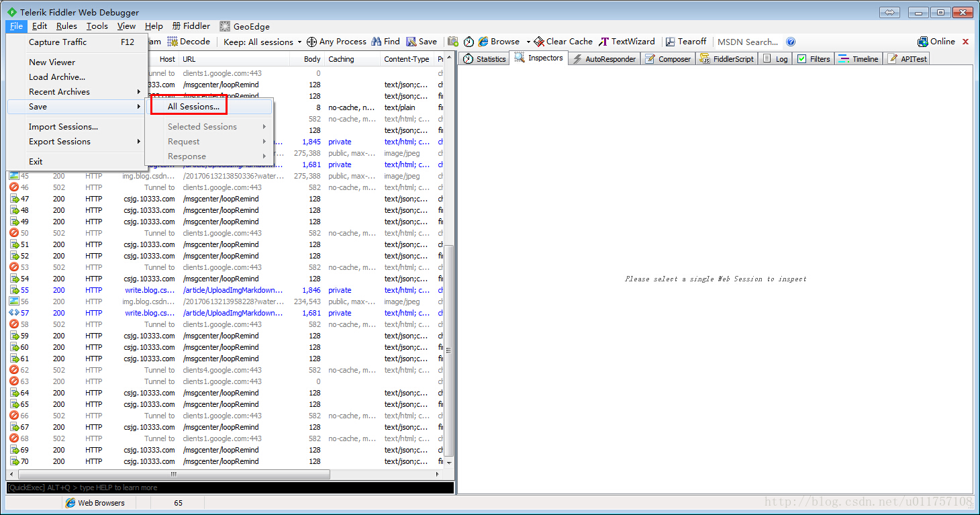Image resolution: width=980 pixels, height=515 pixels.
Task: Click the Clear Cache icon
Action: click(x=539, y=42)
